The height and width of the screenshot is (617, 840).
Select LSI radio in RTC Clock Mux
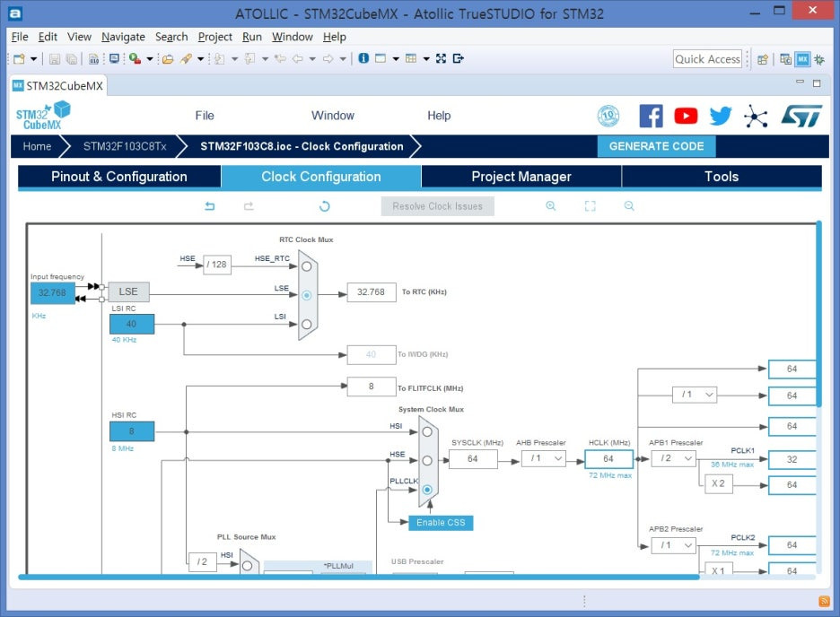point(306,325)
